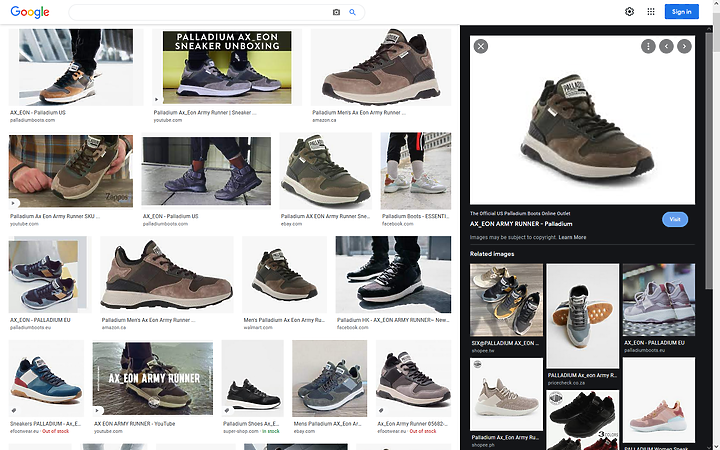
Task: Open the Learn More copyright link
Action: click(572, 237)
